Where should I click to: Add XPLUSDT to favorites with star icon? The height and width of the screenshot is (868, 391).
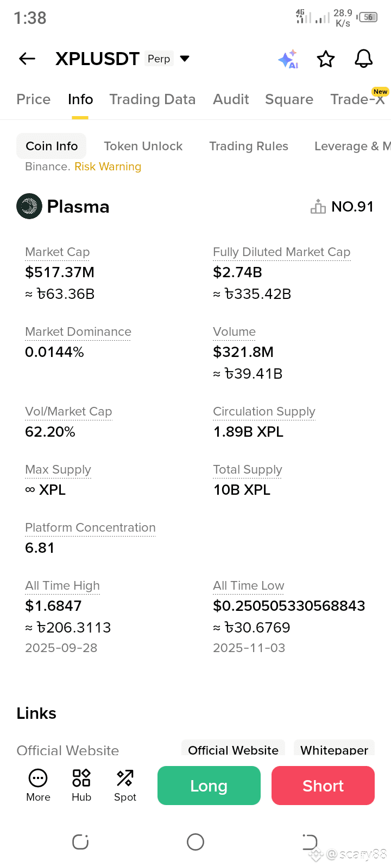(x=326, y=59)
